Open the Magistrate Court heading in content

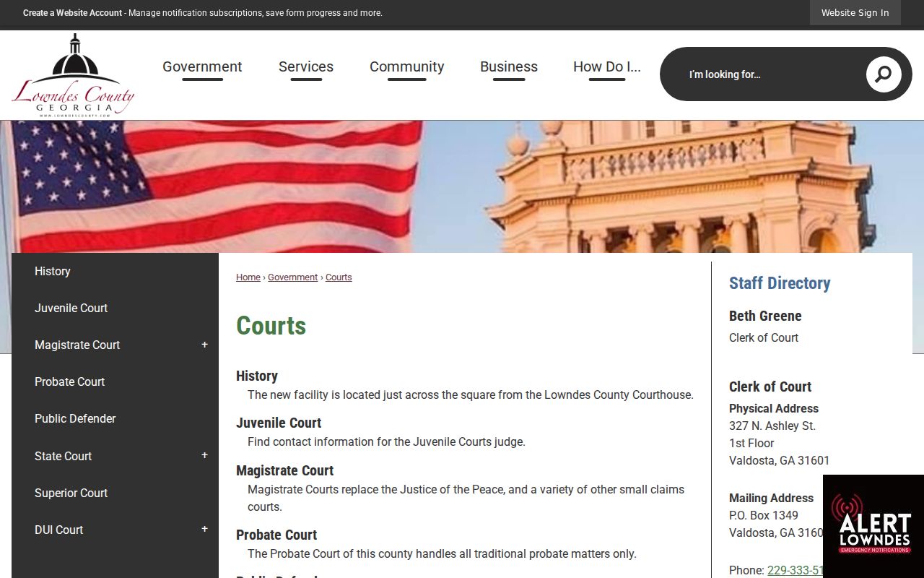tap(284, 470)
